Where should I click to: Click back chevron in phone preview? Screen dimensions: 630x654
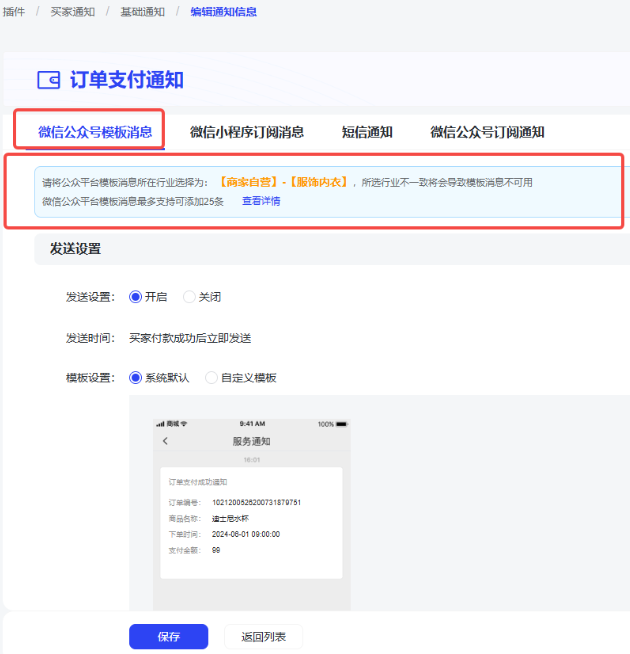click(x=166, y=441)
